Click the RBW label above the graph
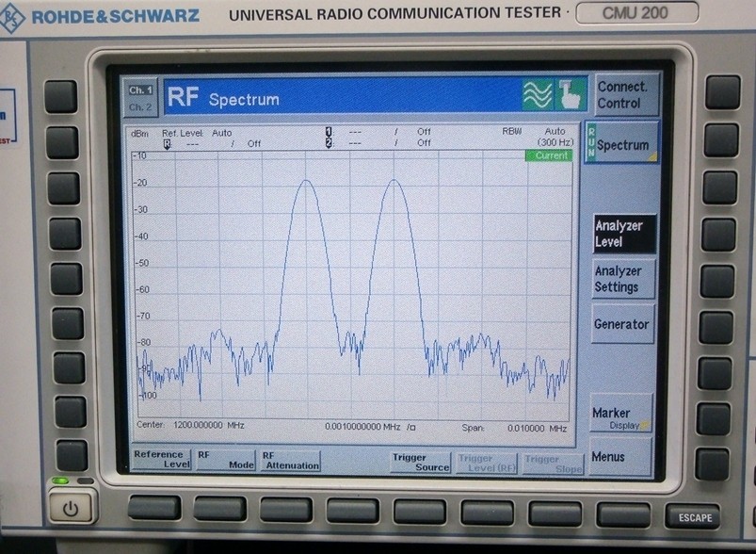Viewport: 756px width, 554px height. pyautogui.click(x=511, y=131)
